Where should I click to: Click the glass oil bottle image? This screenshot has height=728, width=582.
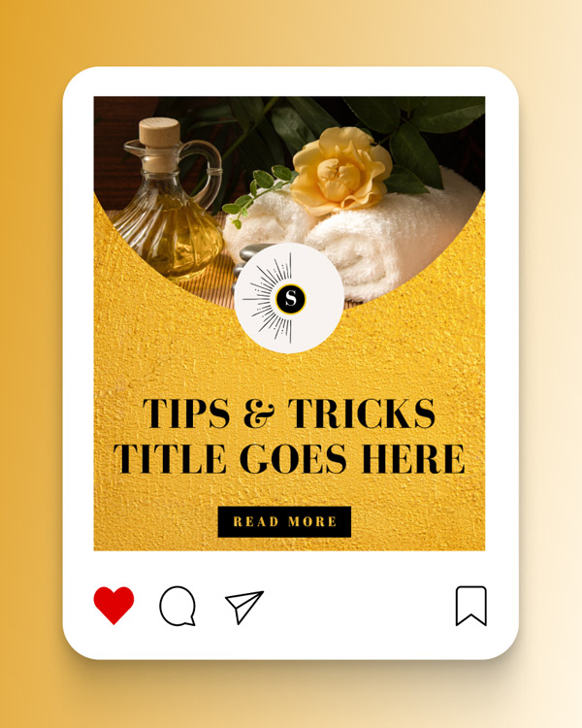point(170,200)
